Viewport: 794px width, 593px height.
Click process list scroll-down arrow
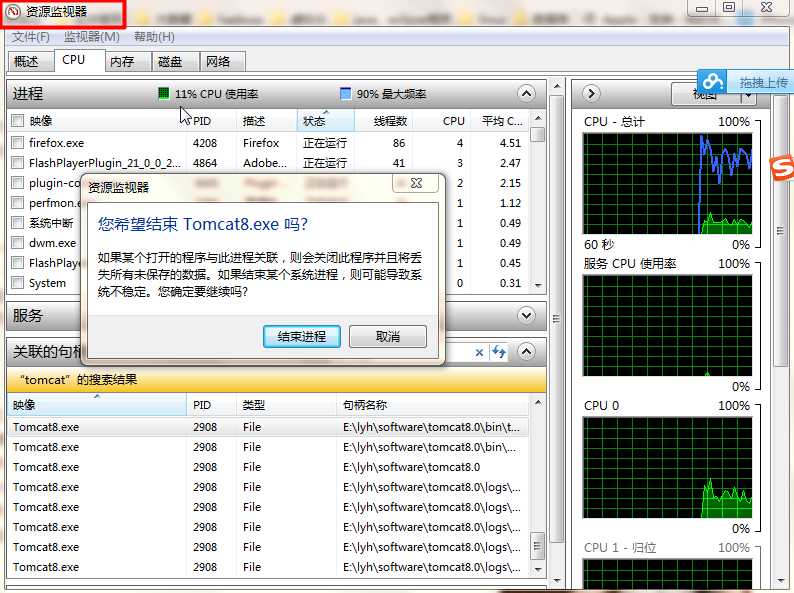coord(538,286)
